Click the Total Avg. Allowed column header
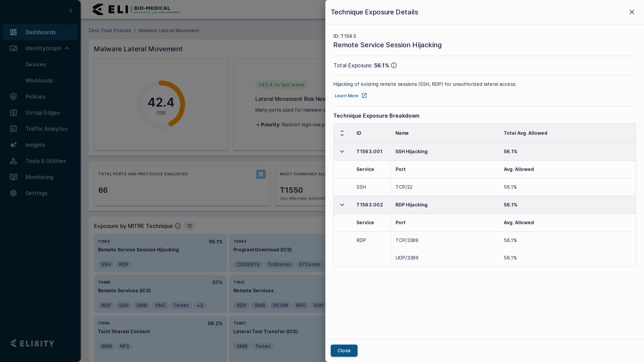 coord(525,133)
